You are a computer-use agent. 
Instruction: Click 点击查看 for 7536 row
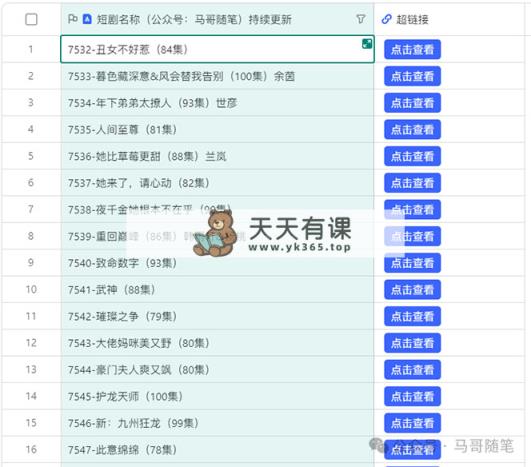412,156
